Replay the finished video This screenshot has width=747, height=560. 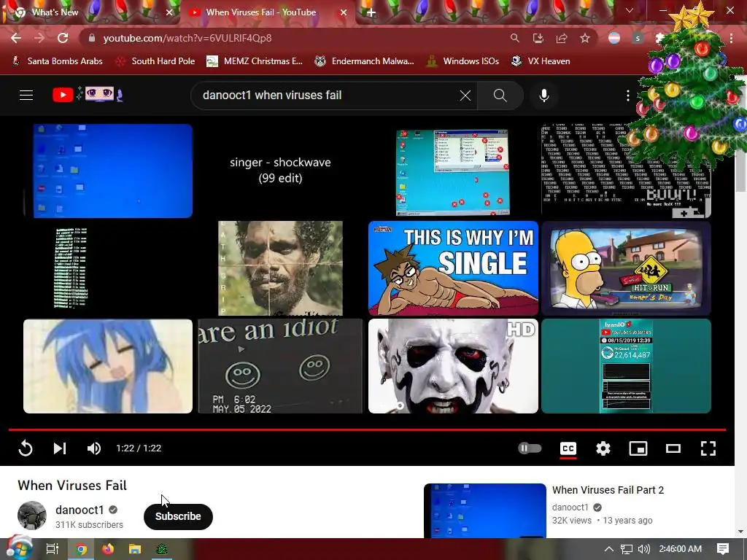pos(26,448)
